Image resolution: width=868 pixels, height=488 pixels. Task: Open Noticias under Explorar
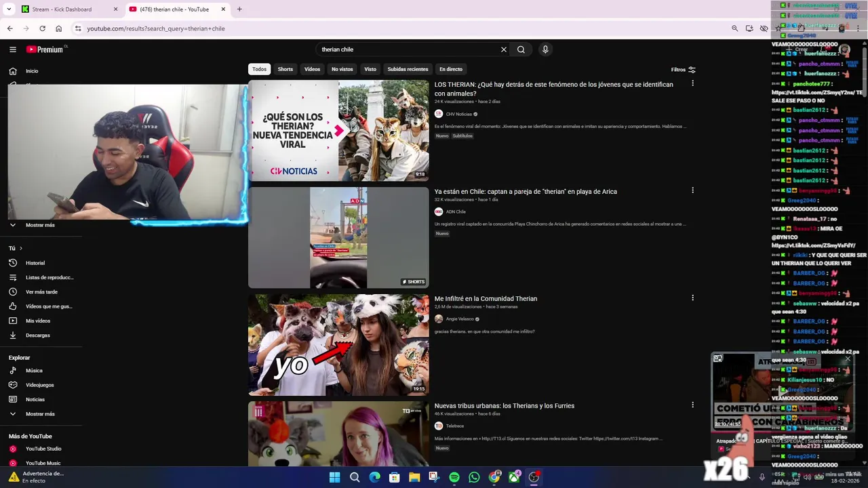[x=35, y=400]
